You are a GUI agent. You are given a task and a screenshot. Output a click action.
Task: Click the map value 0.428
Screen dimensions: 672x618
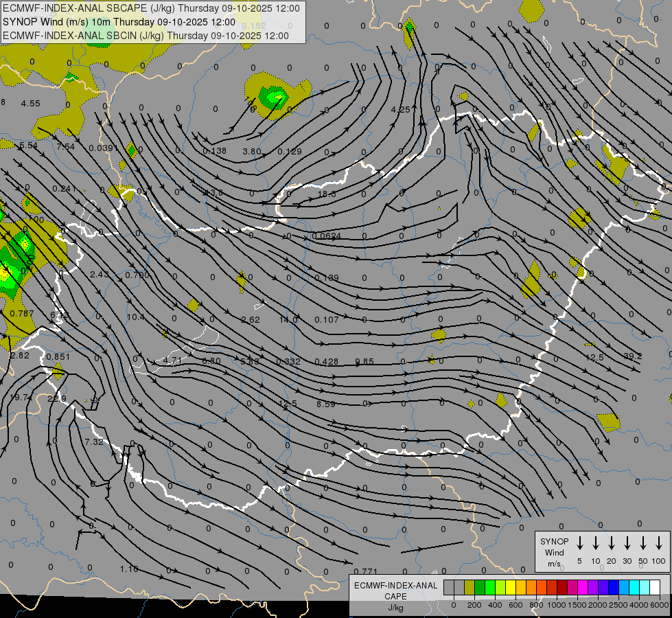[x=327, y=362]
